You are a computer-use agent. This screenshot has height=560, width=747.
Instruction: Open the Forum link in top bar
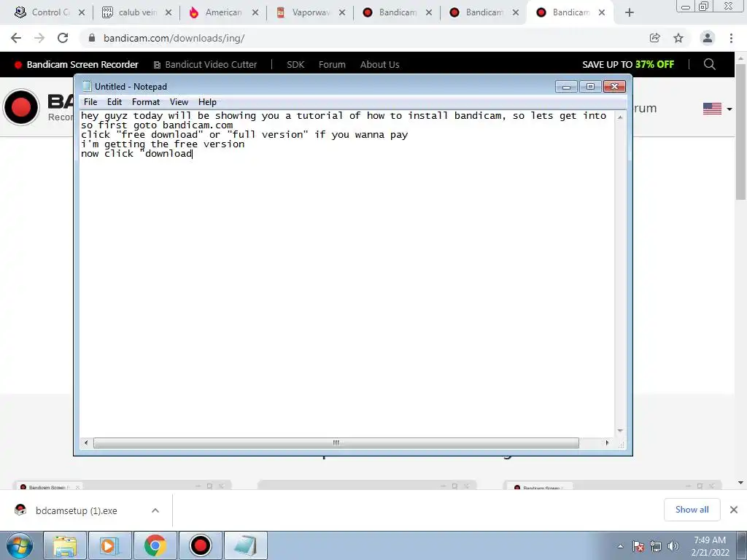point(332,64)
